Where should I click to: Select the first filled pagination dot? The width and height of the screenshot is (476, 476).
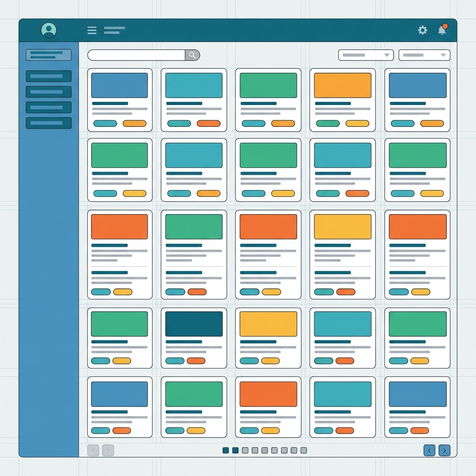point(225,450)
